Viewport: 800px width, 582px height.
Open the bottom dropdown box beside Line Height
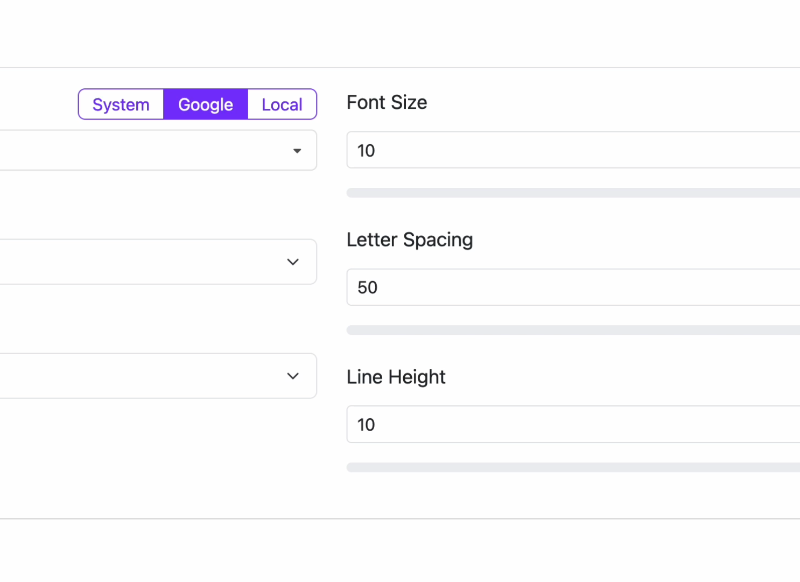click(x=158, y=376)
